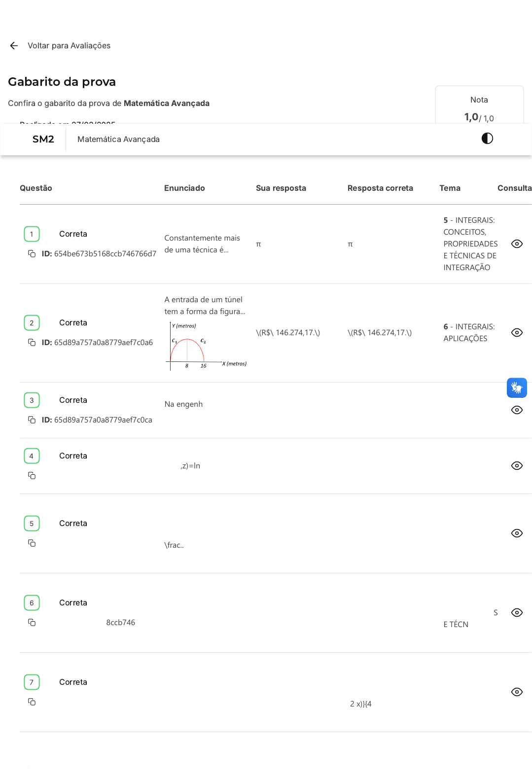
Task: View question 2 with eye icon
Action: [517, 333]
